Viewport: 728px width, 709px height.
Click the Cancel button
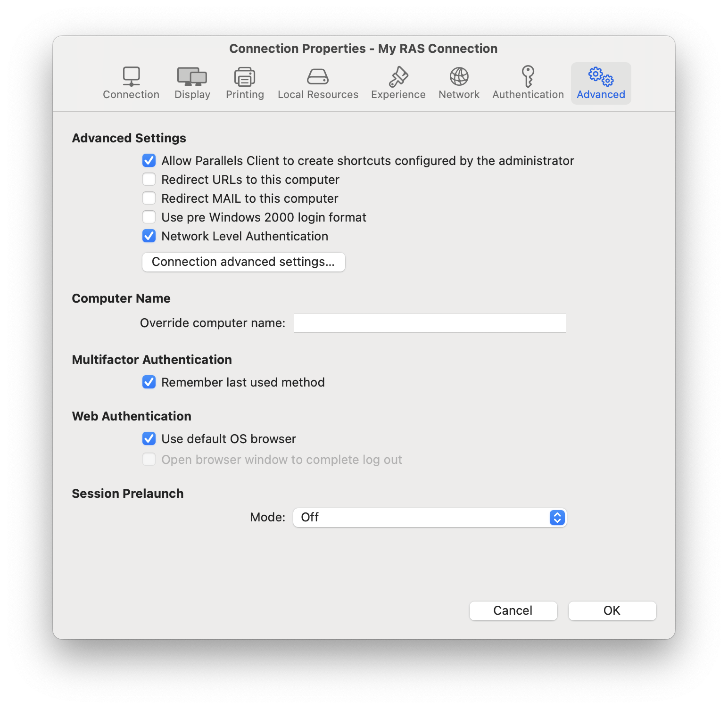513,611
